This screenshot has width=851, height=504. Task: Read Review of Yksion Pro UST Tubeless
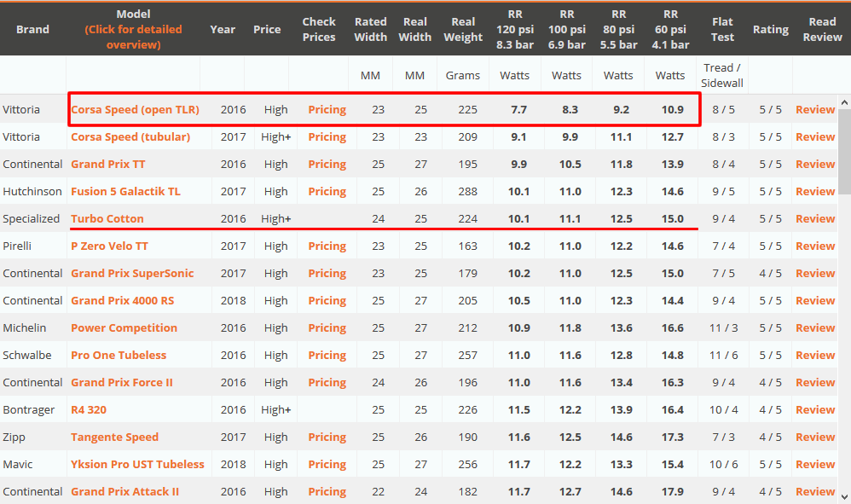[x=815, y=465]
